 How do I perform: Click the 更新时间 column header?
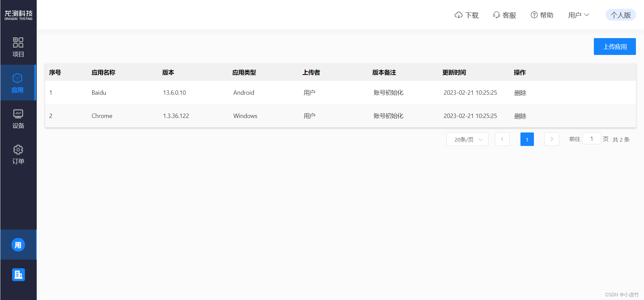tap(454, 72)
